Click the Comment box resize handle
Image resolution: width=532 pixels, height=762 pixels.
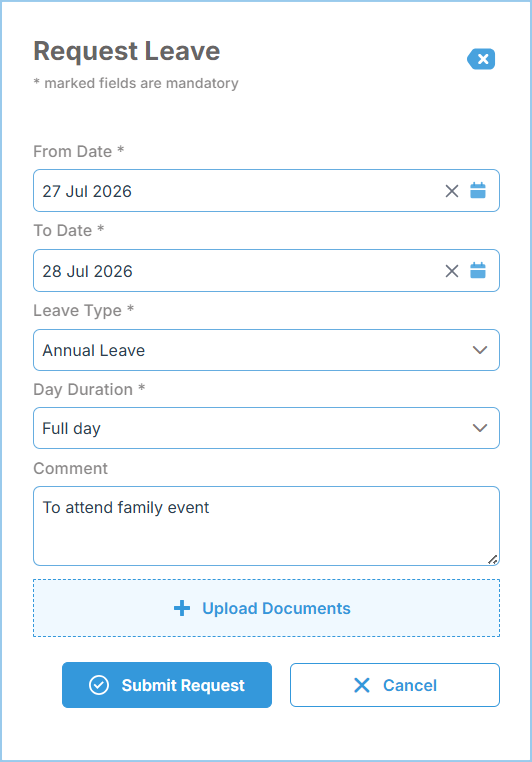coord(493,559)
